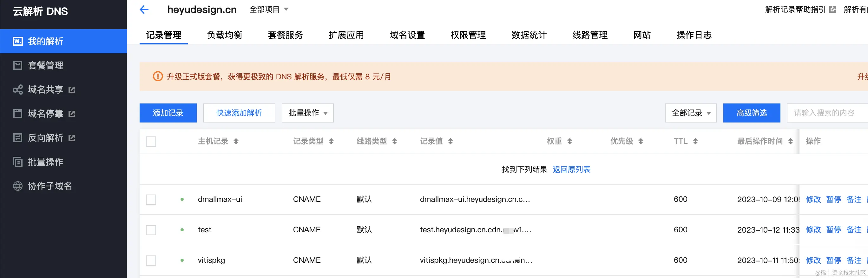Click 修改 for the vitispkg record
This screenshot has width=868, height=278.
(x=813, y=261)
